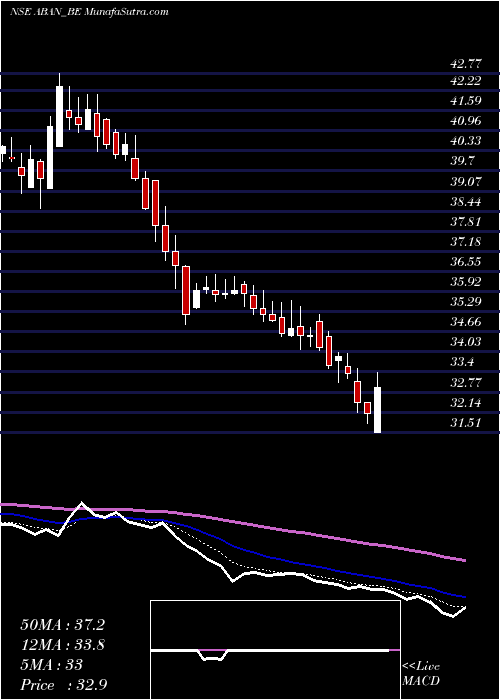This screenshot has width=500, height=700.
Task: Select the 32.14 price axis label
Action: 466,403
